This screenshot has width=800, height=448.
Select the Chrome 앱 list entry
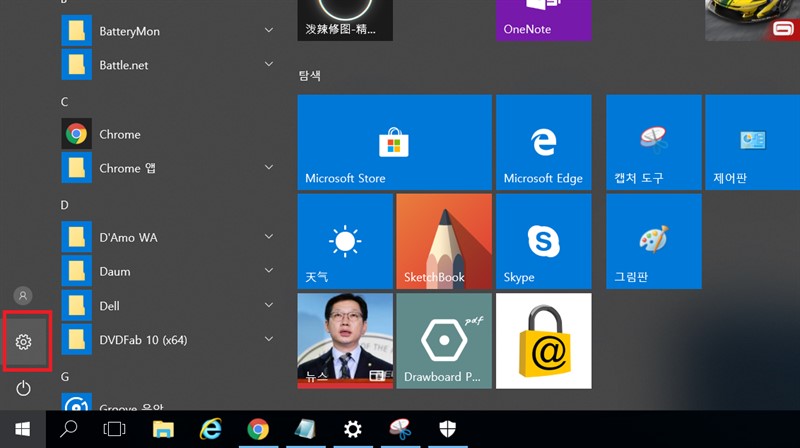(168, 168)
